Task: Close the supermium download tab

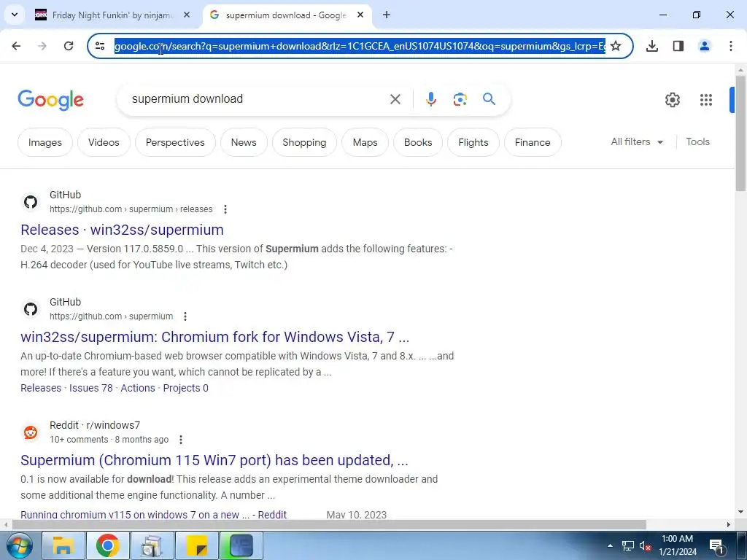Action: pos(360,15)
